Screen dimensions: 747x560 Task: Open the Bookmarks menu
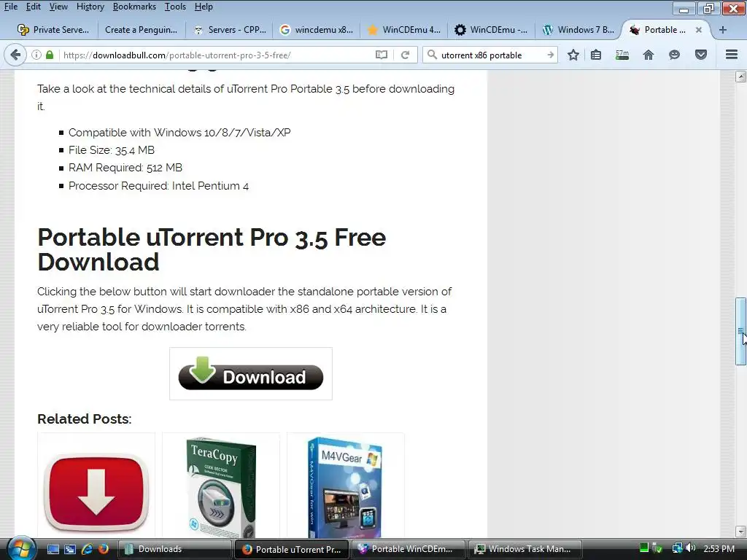[134, 7]
